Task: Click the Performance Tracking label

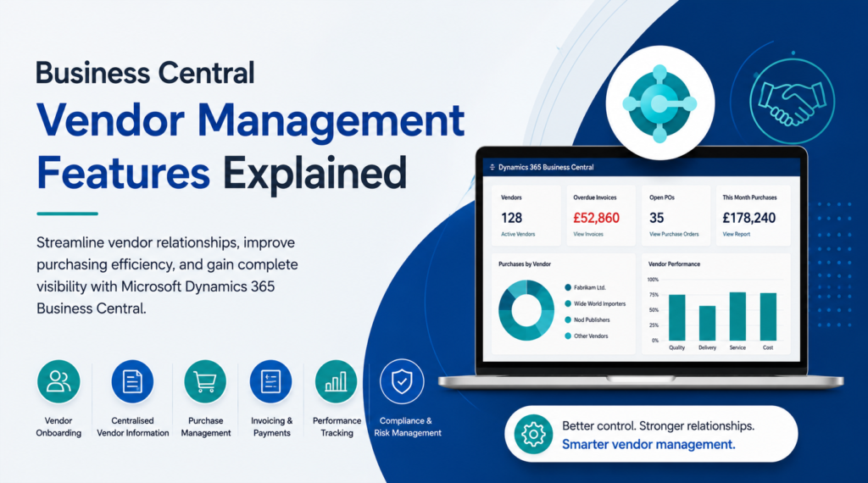Action: click(x=337, y=426)
